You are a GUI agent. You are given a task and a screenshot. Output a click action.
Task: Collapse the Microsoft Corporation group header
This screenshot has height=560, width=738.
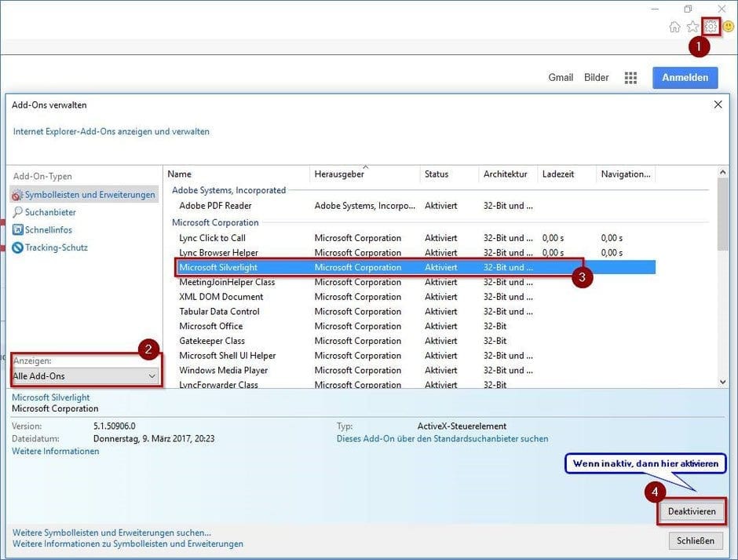click(x=215, y=223)
